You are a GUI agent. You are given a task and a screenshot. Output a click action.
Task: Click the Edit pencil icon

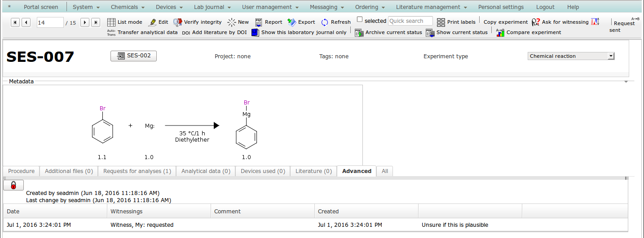coord(152,22)
